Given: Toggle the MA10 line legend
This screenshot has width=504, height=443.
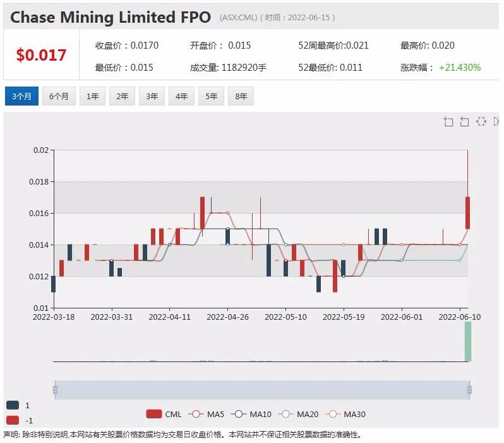Looking at the screenshot, I should click(251, 414).
